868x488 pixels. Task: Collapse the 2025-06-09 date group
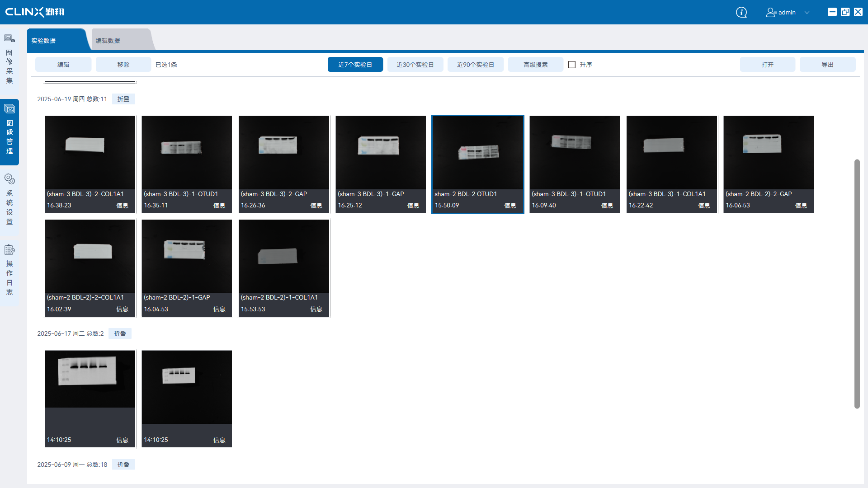point(123,465)
